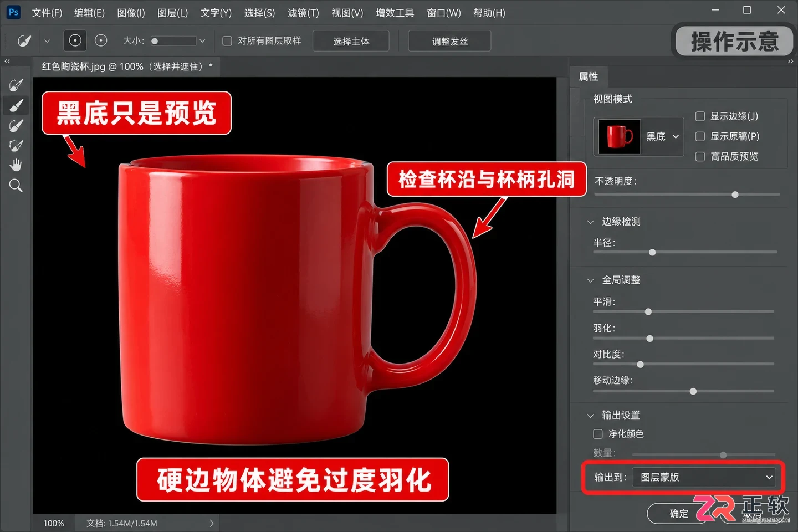798x532 pixels.
Task: Select the Hand tool
Action: (x=16, y=165)
